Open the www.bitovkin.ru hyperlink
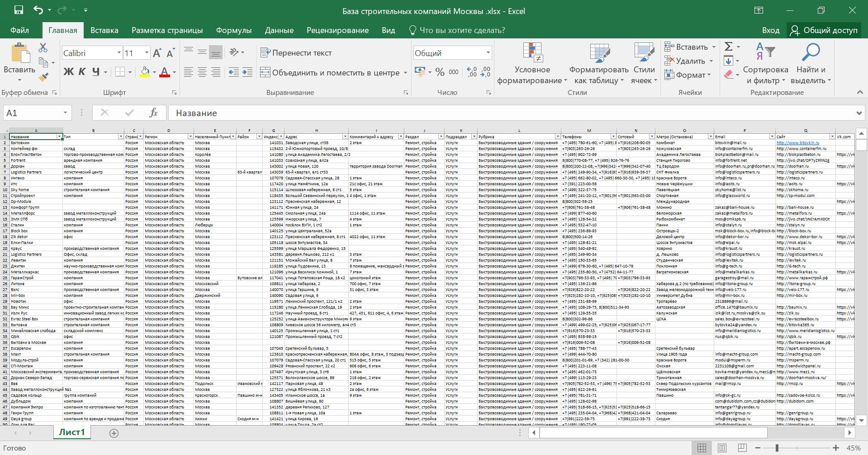Screen dimensions: 868x455 pyautogui.click(x=797, y=143)
